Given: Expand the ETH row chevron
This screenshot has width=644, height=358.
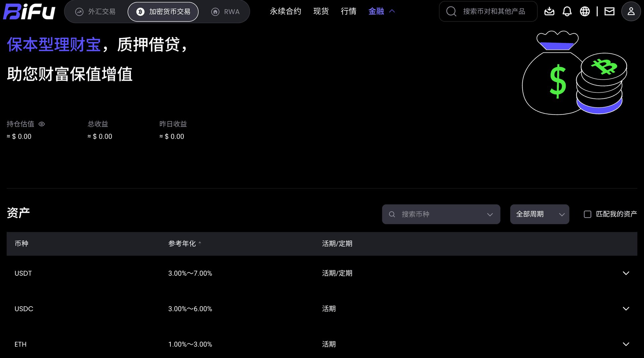Looking at the screenshot, I should [626, 344].
